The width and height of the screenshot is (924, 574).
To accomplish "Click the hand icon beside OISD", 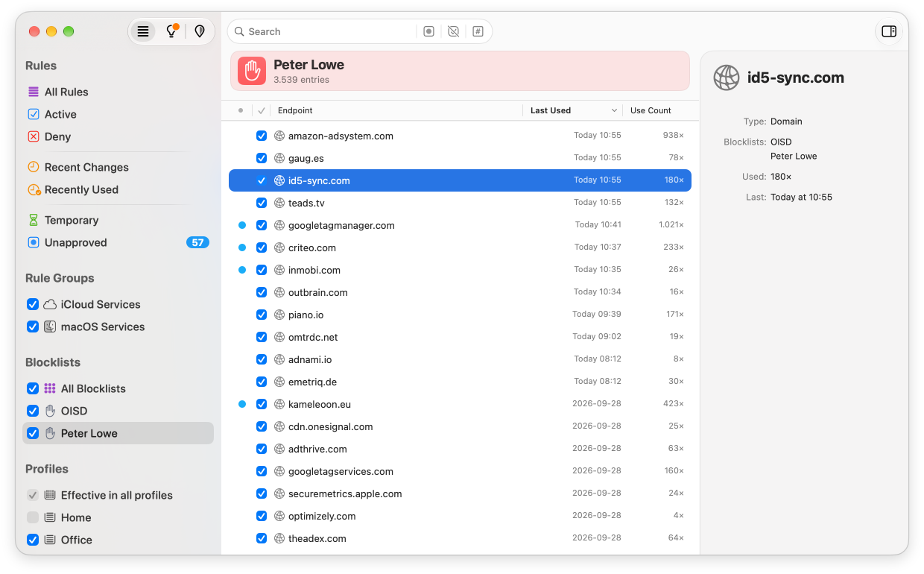I will [50, 411].
